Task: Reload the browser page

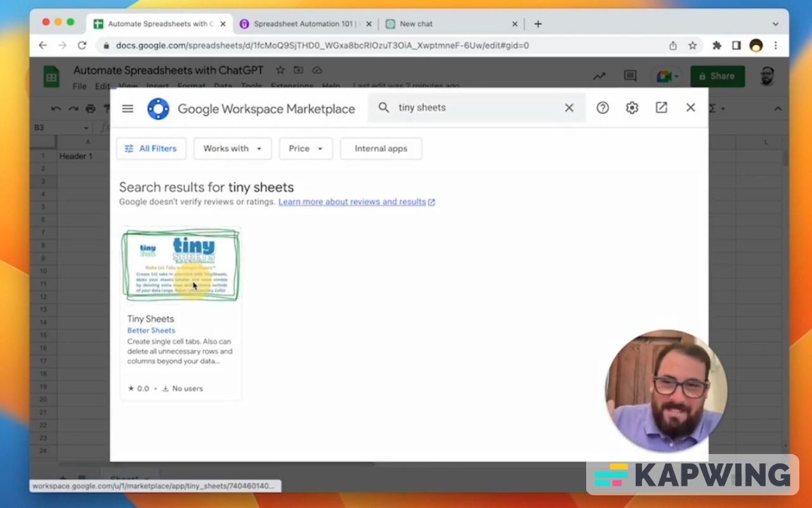Action: click(x=82, y=46)
